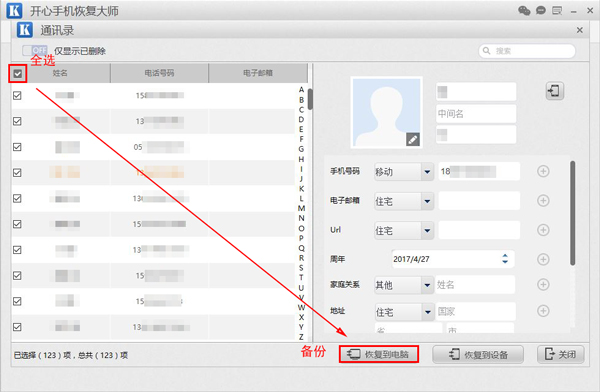Uncheck the first contact row starting 15
The image size is (600, 392).
click(17, 95)
